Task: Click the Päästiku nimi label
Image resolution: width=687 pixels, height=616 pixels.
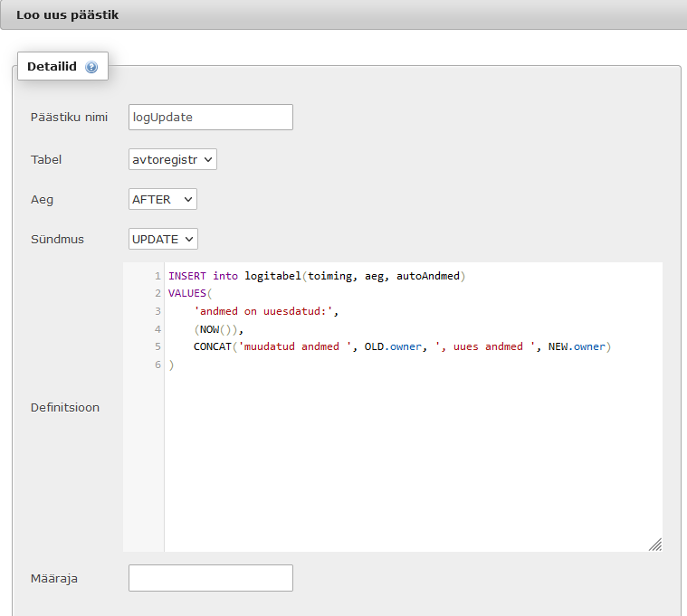Action: 69,118
